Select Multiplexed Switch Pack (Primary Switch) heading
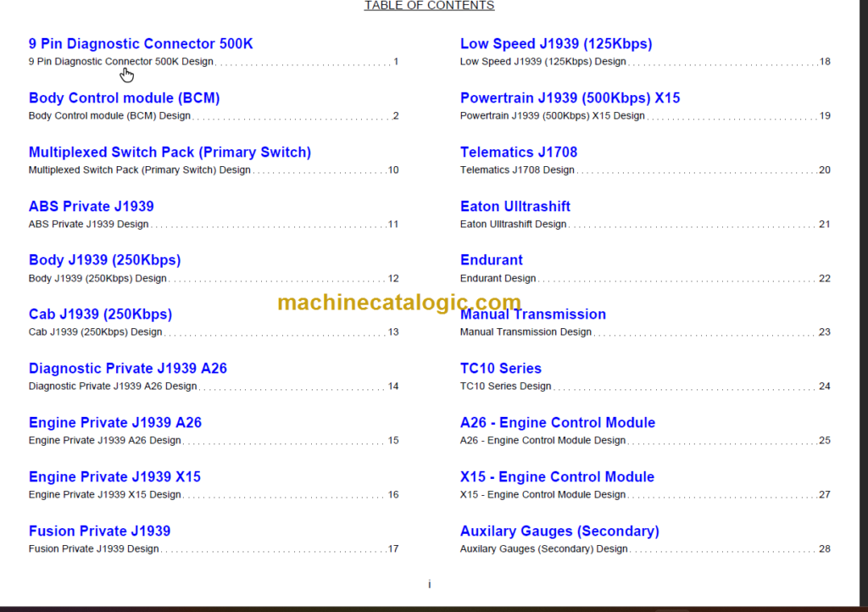Viewport: 868px width, 612px height. tap(170, 152)
